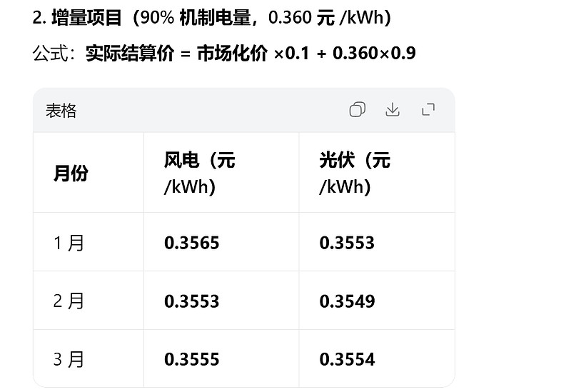Select the 3月 row label

coord(69,359)
